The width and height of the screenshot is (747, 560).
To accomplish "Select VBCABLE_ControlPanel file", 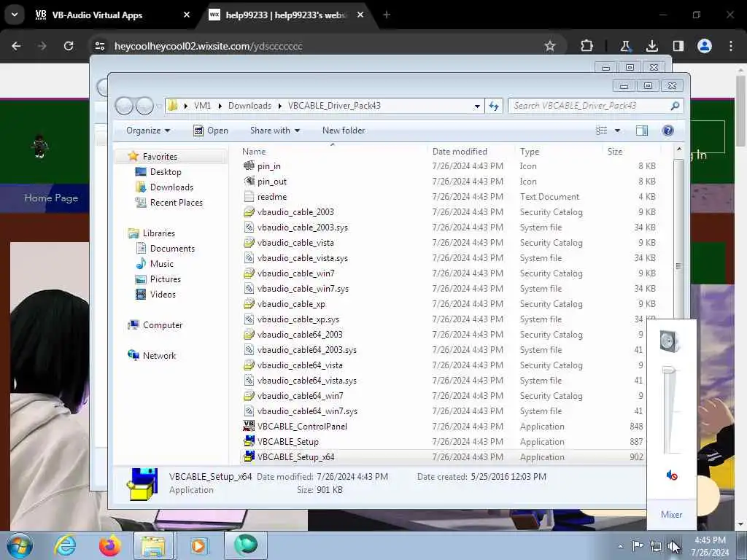I will 302,426.
